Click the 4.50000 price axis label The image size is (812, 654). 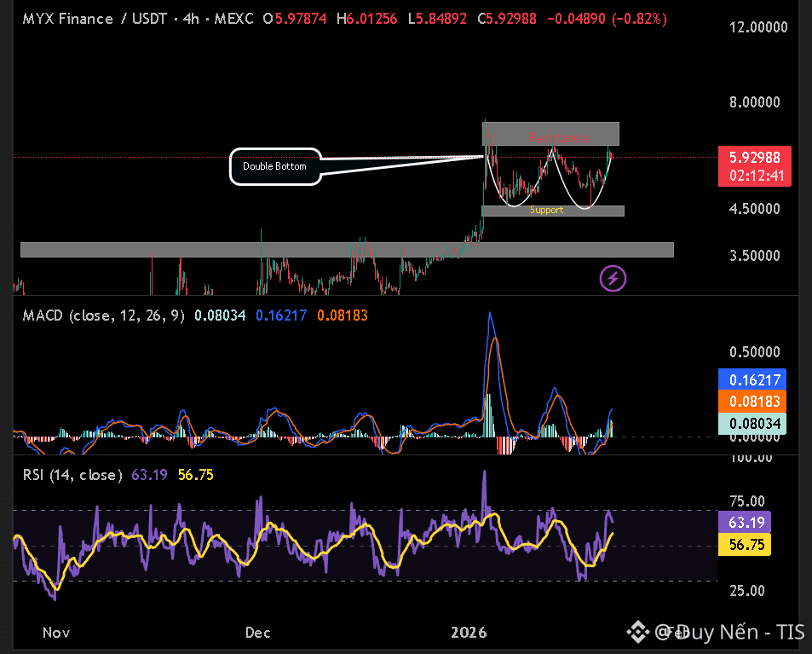click(x=755, y=208)
